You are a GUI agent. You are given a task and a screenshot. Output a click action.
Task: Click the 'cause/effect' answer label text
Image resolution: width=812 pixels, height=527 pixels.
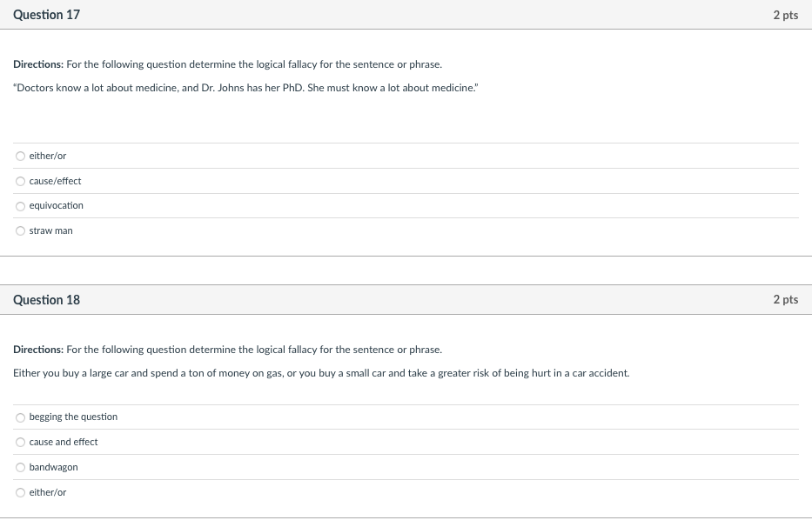[x=55, y=181]
